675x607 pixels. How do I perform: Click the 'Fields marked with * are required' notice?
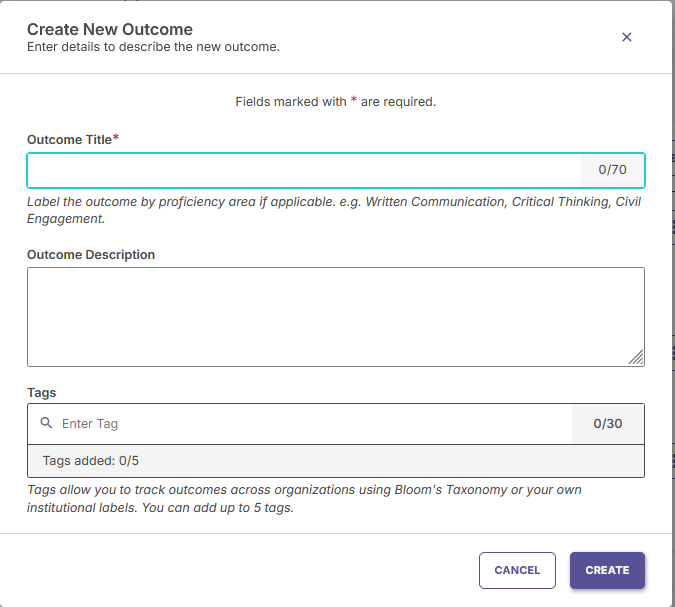[336, 102]
